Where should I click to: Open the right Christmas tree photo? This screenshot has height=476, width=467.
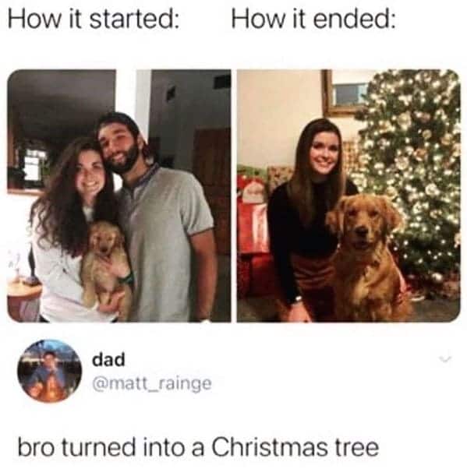348,196
